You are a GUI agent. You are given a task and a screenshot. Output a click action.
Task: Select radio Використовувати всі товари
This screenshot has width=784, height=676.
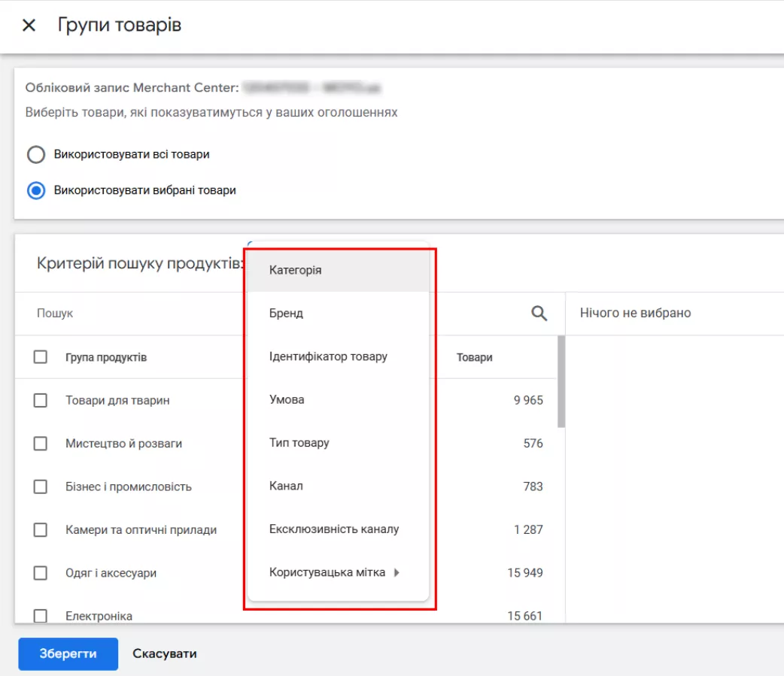pos(36,155)
